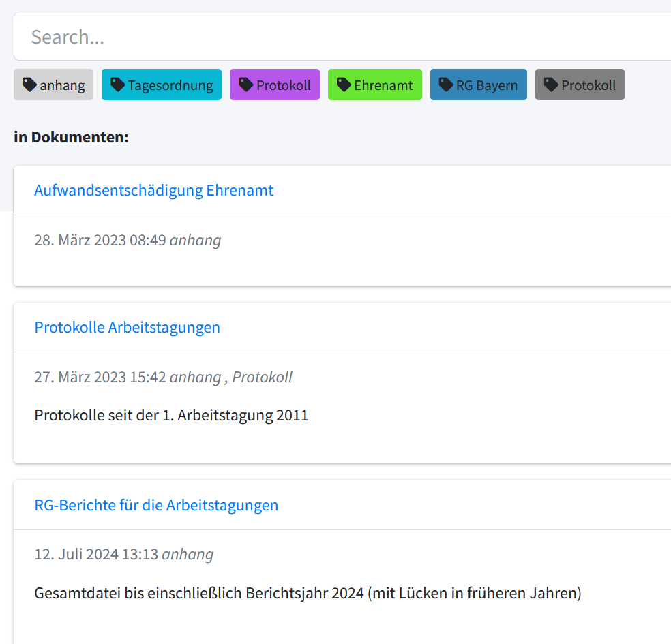Select the Protokoll tag beside Protokolle Arbeitstagungen date
This screenshot has height=644, width=671.
tap(262, 376)
